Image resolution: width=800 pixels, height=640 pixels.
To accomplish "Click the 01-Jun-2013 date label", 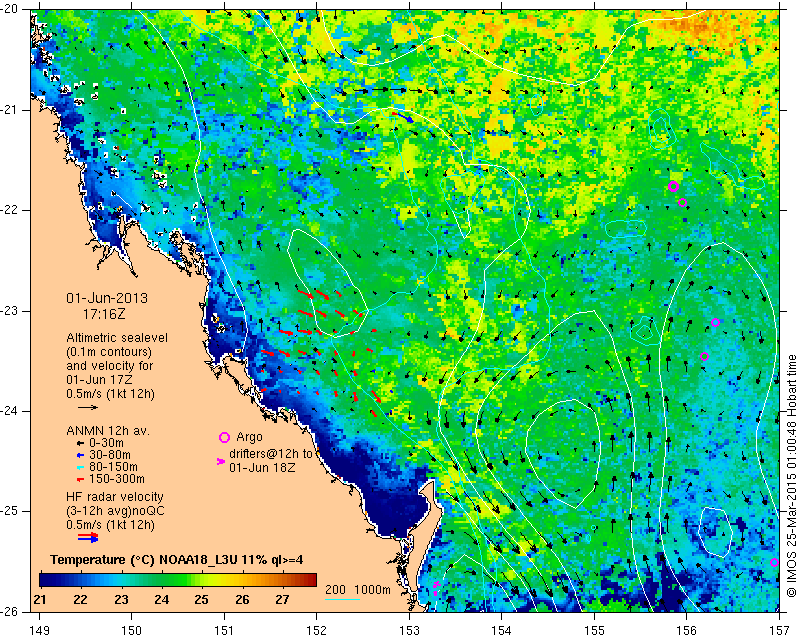I will coord(107,298).
